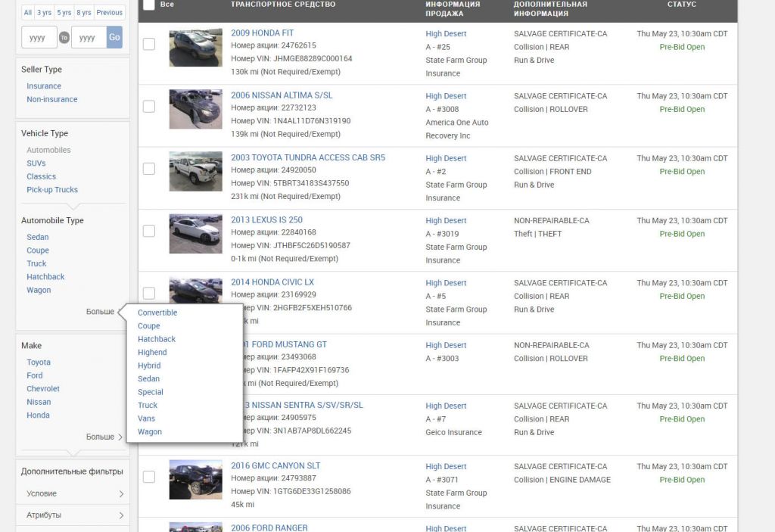Image resolution: width=775 pixels, height=532 pixels.
Task: Filter vehicle type by Classics
Action: point(41,176)
